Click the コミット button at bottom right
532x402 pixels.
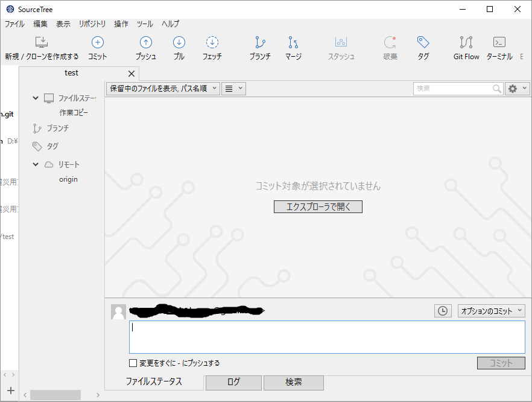(501, 363)
